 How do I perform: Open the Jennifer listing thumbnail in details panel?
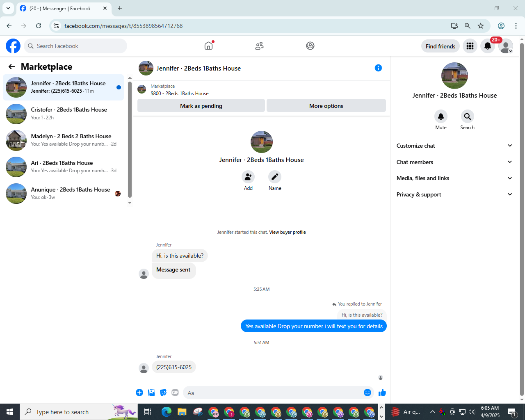click(x=454, y=75)
